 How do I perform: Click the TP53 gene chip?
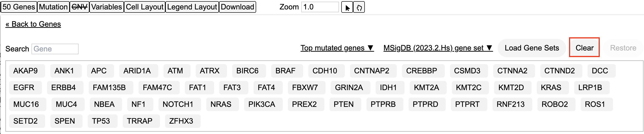[101, 121]
